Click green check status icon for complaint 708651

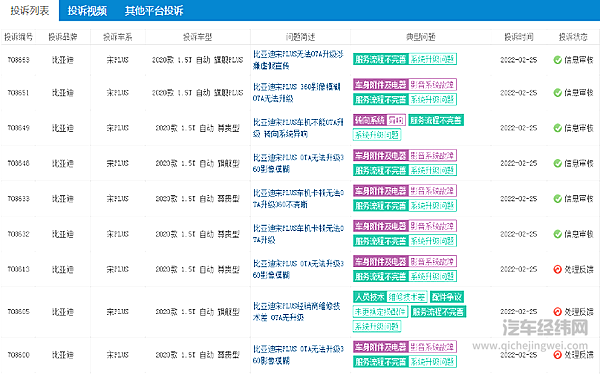(x=558, y=93)
